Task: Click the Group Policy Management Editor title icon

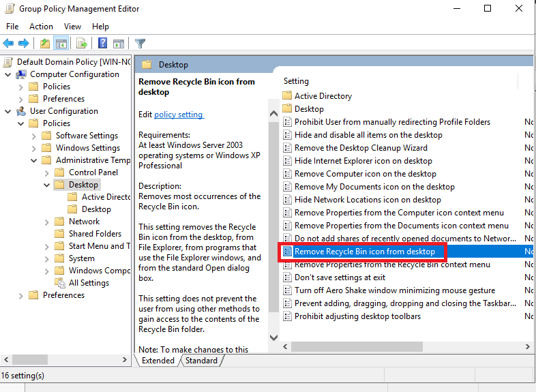Action: 10,9
